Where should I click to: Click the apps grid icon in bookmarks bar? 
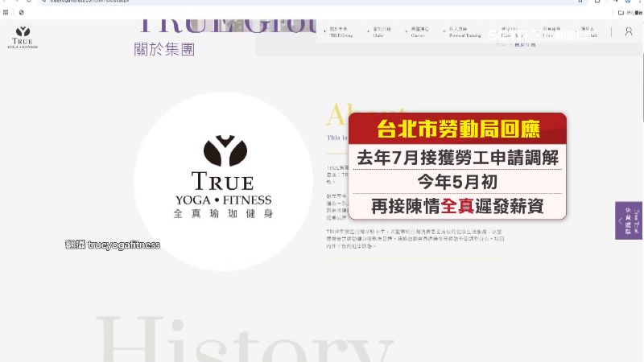6,13
